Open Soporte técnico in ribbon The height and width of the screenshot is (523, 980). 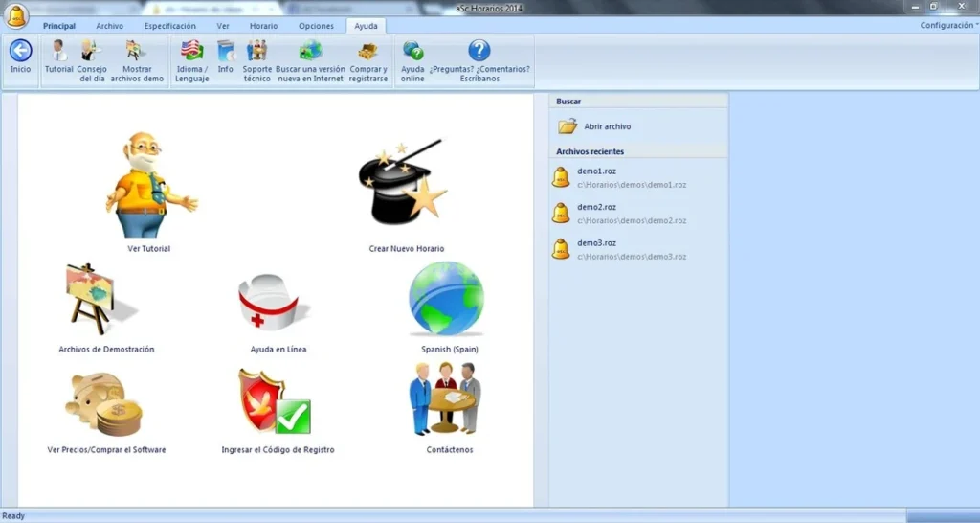pos(256,52)
